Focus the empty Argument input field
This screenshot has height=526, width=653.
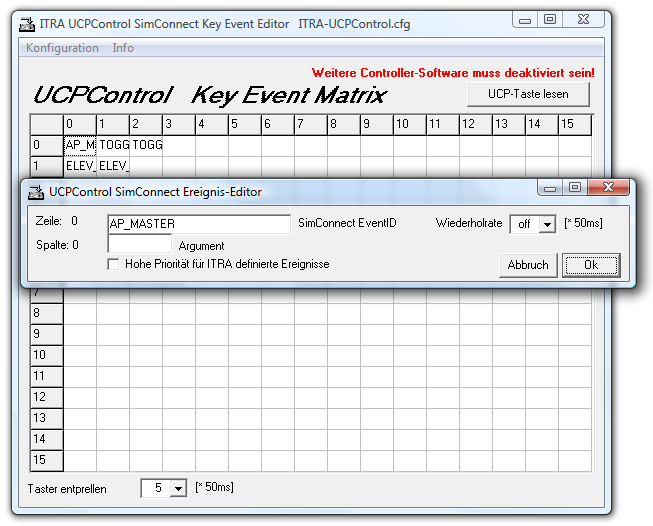(140, 244)
